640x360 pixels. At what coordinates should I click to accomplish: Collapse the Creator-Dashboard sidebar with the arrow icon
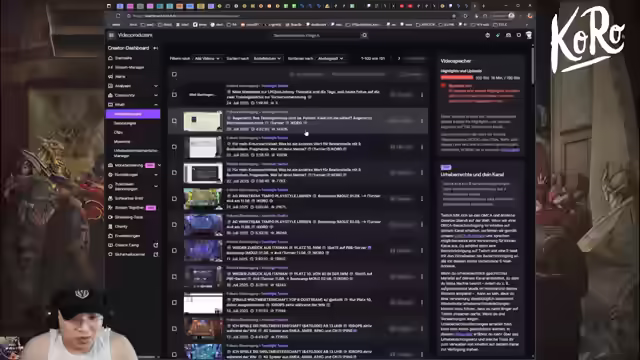click(x=156, y=48)
